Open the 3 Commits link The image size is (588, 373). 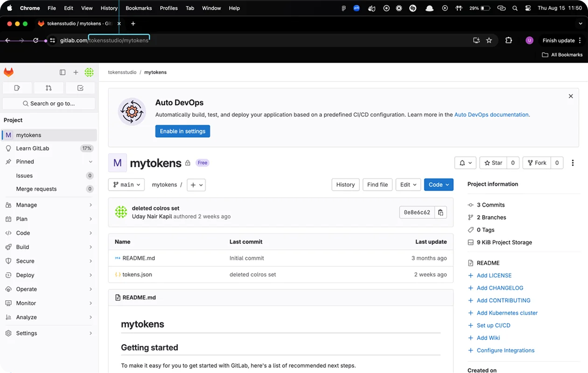pos(490,205)
